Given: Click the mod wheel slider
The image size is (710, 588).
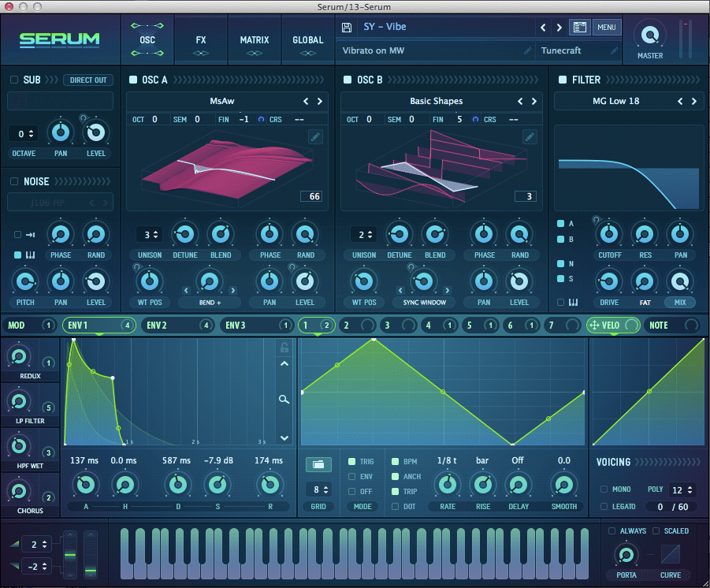Looking at the screenshot, I should click(91, 554).
